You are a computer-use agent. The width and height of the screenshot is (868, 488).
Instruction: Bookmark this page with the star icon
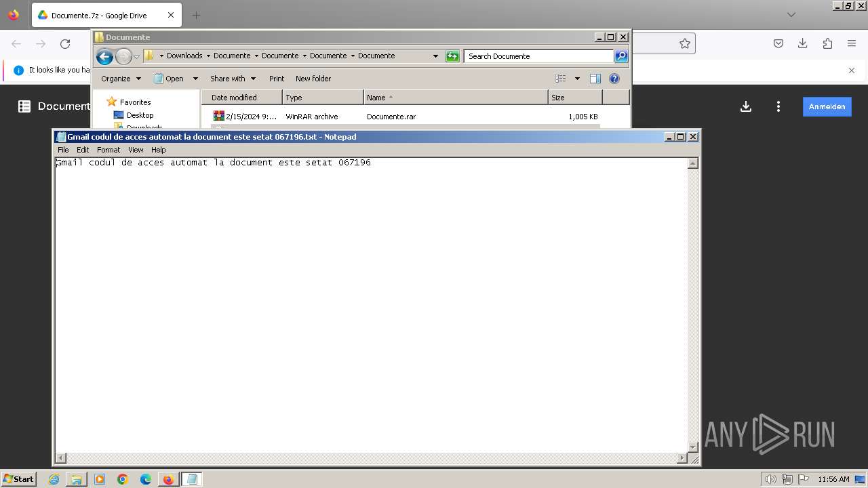click(685, 43)
